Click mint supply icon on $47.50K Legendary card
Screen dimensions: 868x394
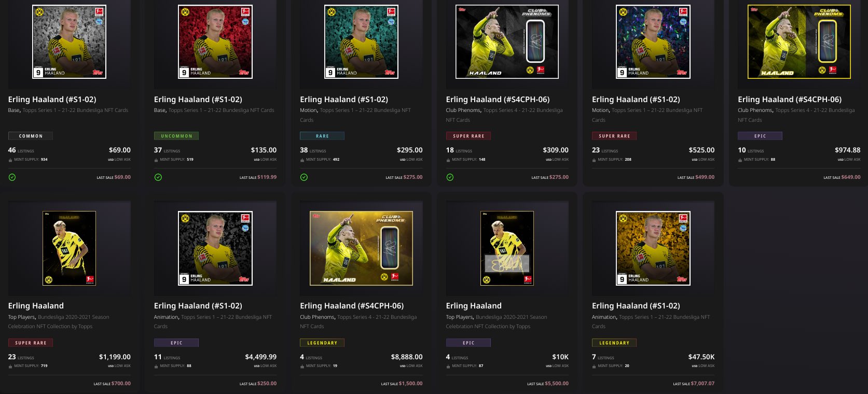tap(594, 366)
